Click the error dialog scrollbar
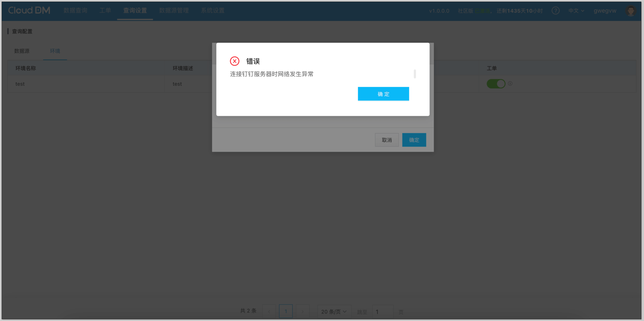This screenshot has height=321, width=644. (x=415, y=74)
